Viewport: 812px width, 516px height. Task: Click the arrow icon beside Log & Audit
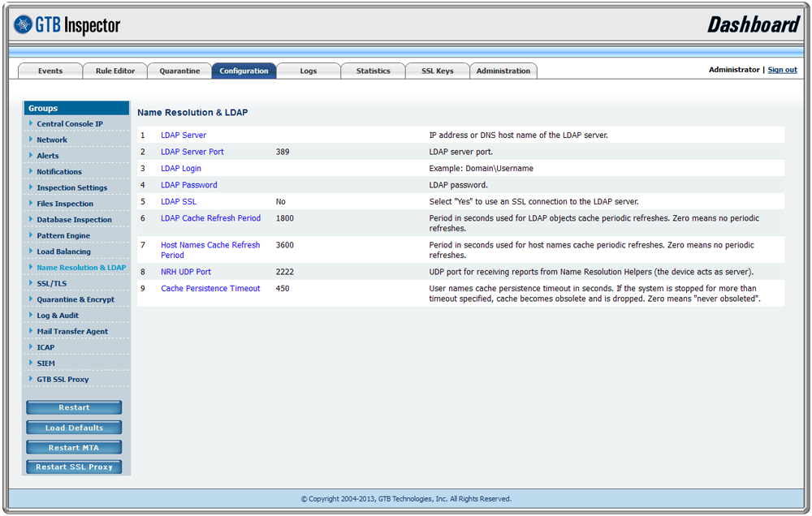point(31,315)
